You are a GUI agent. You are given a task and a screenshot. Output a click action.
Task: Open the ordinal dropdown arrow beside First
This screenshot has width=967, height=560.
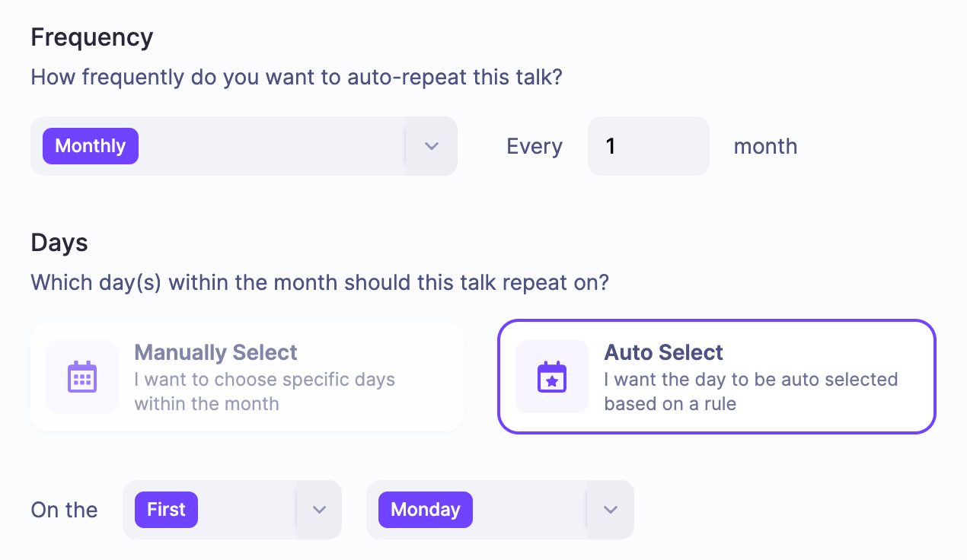coord(319,510)
